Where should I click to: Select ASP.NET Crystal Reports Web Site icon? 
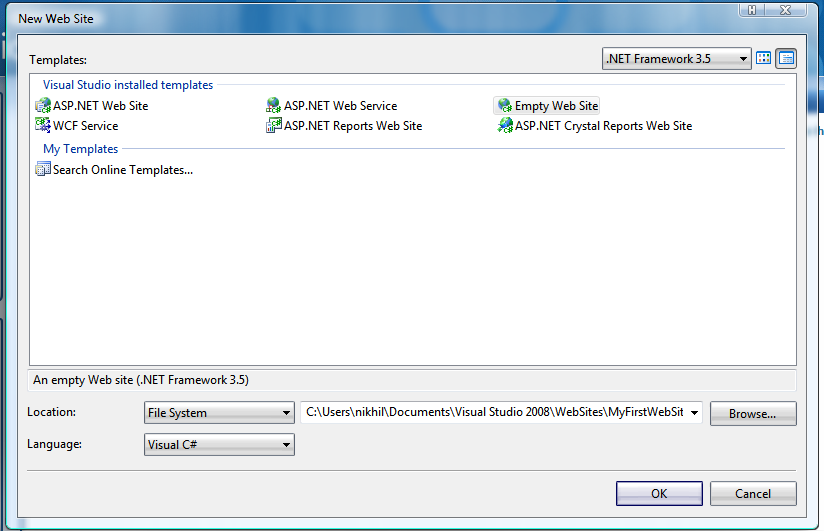pos(507,126)
